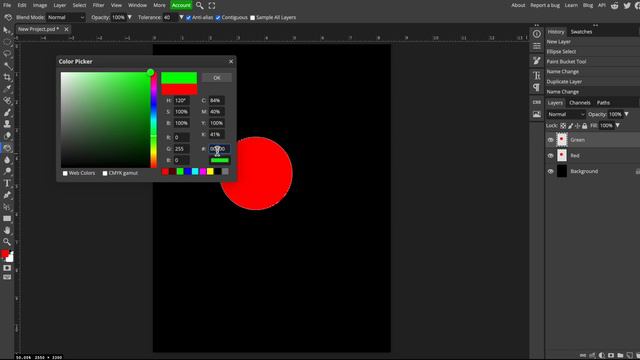Viewport: 640px width, 360px height.
Task: Open the layer blend mode Normal dropdown
Action: pos(566,114)
